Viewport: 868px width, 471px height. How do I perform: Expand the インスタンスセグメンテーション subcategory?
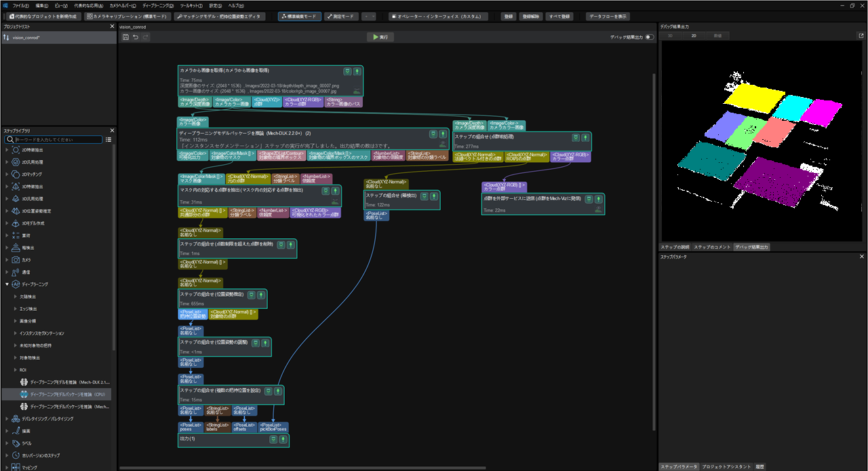click(x=16, y=333)
